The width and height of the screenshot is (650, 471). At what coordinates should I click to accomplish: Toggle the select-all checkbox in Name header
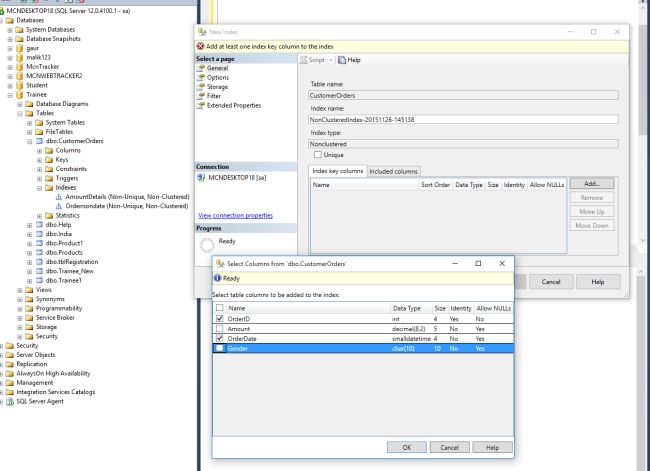(220, 308)
